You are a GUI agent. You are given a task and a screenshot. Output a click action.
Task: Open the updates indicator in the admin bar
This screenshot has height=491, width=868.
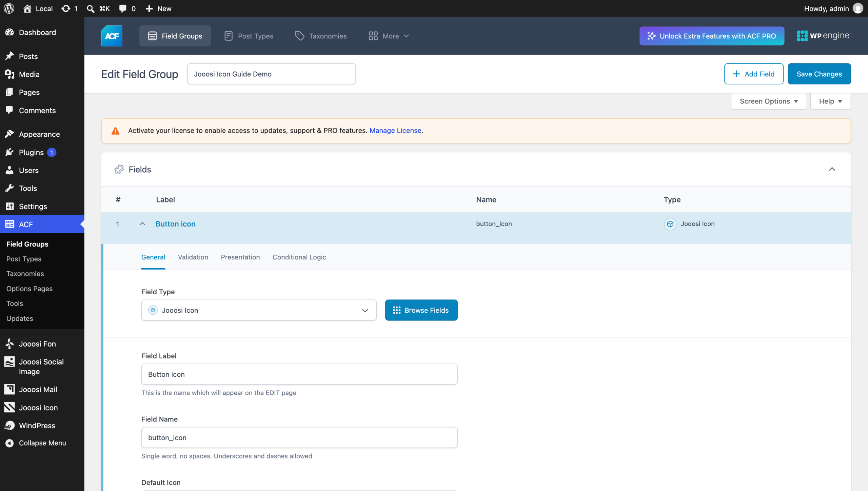pyautogui.click(x=70, y=8)
